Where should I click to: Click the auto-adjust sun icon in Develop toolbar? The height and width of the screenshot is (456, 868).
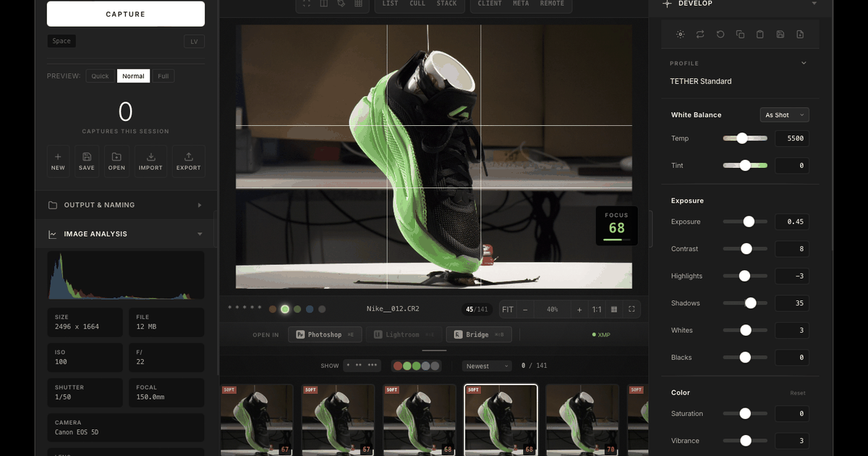tap(681, 34)
